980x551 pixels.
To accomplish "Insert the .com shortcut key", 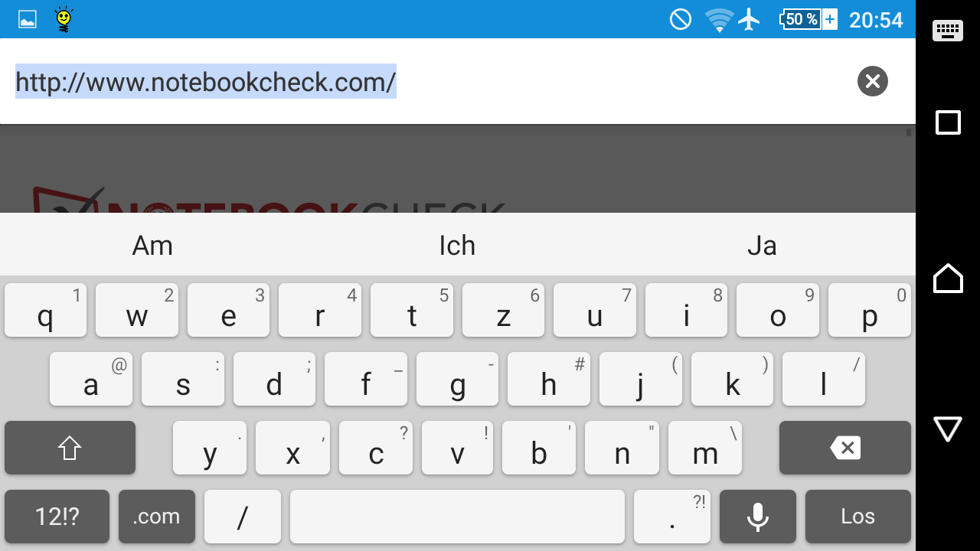I will point(157,517).
